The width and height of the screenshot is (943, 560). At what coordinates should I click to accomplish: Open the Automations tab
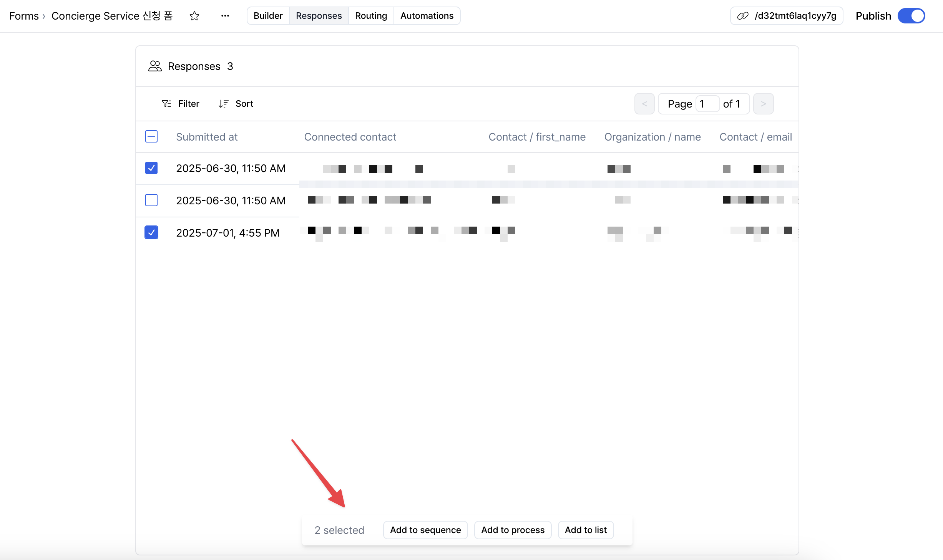[427, 16]
